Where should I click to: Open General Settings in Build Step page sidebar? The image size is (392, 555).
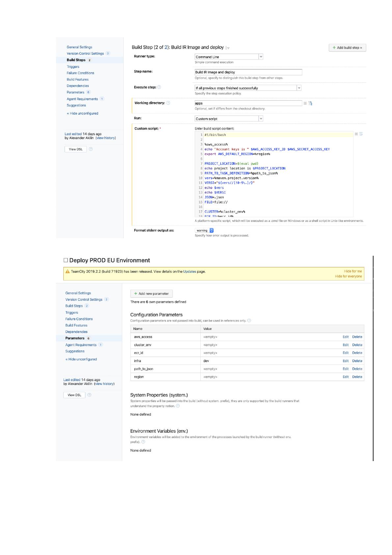79,47
